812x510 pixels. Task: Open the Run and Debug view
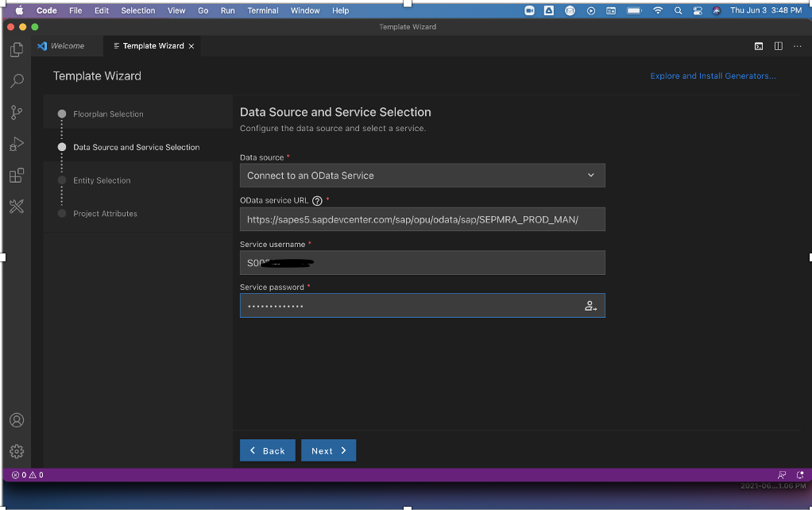pos(17,144)
